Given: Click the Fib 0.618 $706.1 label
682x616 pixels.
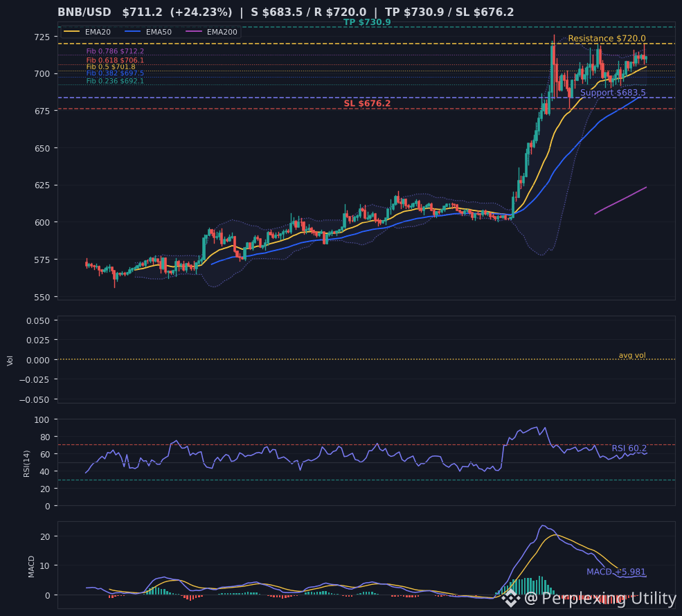Looking at the screenshot, I should coord(115,60).
